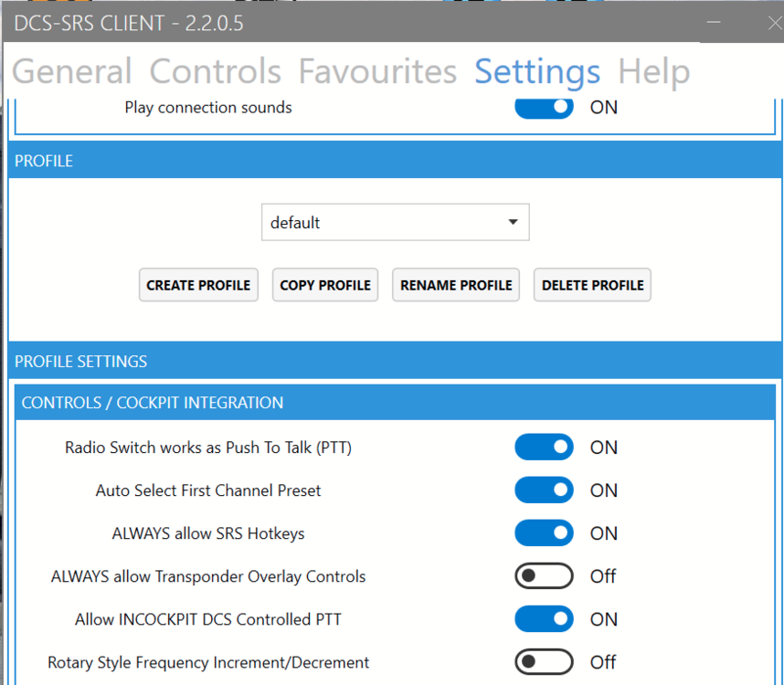Screen dimensions: 784x685
Task: Click the COPY PROFILE button
Action: tap(325, 285)
